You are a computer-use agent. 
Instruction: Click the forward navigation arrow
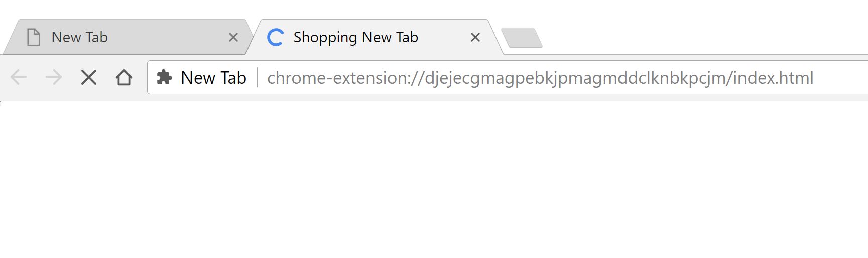(x=54, y=77)
